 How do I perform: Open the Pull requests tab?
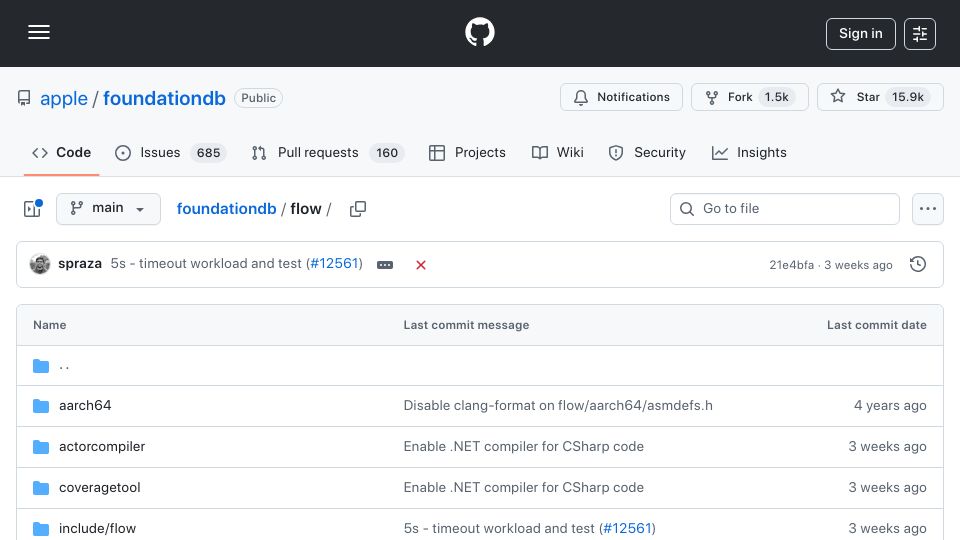click(x=328, y=152)
